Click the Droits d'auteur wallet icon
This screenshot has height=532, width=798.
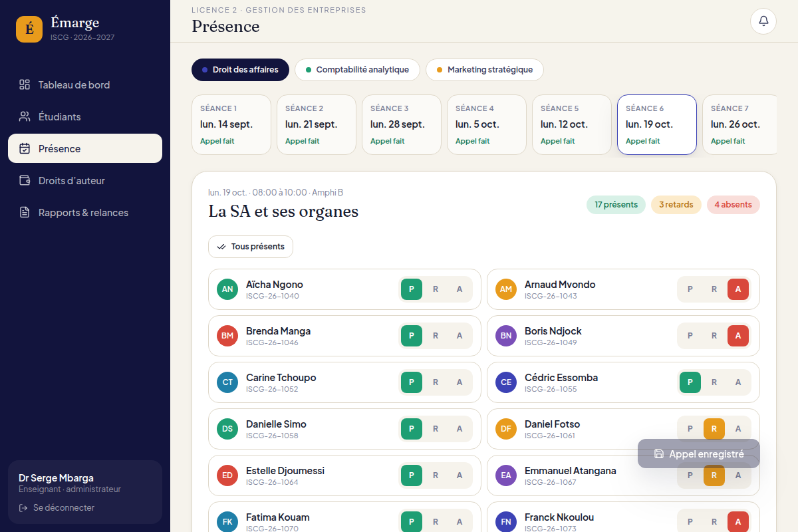tap(25, 180)
